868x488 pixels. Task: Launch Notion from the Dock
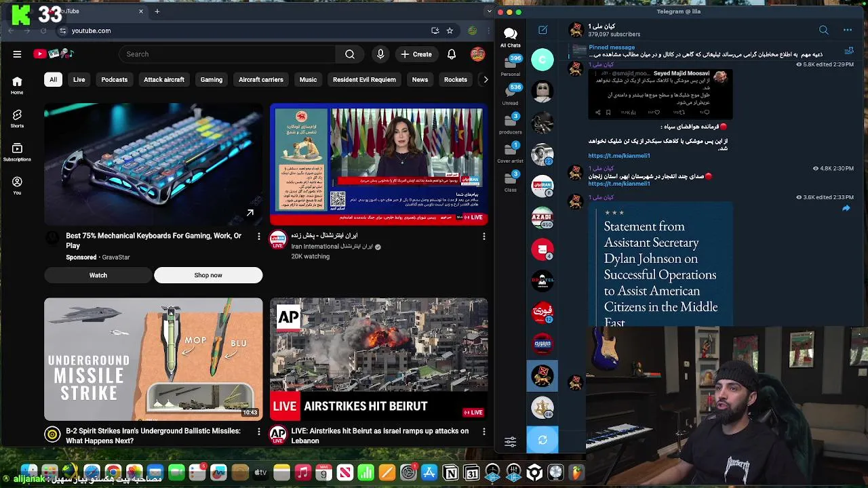point(450,472)
